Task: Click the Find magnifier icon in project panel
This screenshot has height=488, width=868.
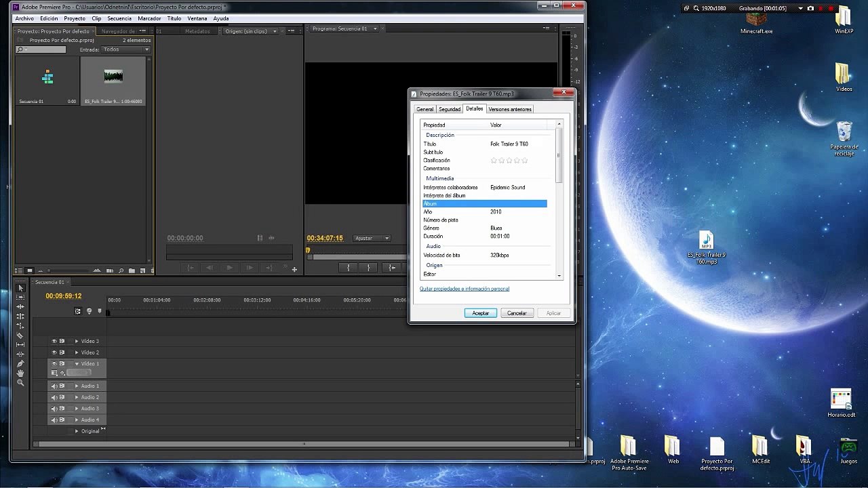Action: [x=121, y=270]
